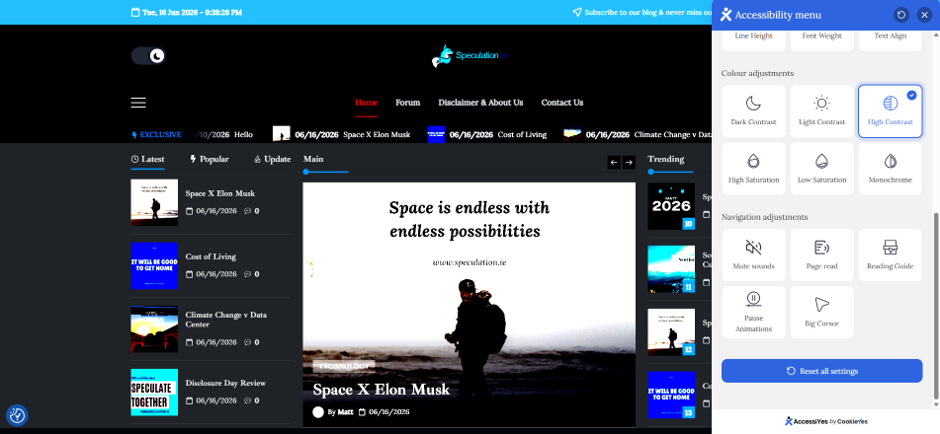Open Disclaimer & About Us page
Image resolution: width=940 pixels, height=434 pixels.
pyautogui.click(x=481, y=103)
